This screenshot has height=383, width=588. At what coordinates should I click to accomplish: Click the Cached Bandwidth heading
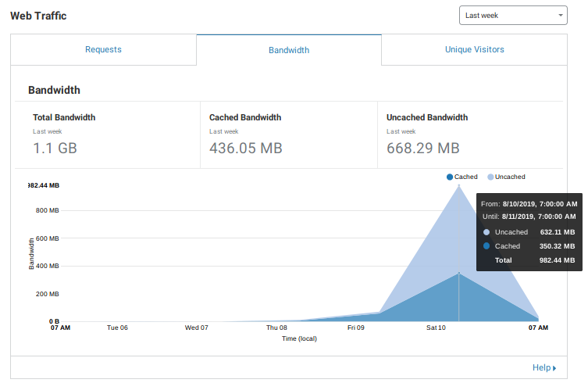coord(245,117)
